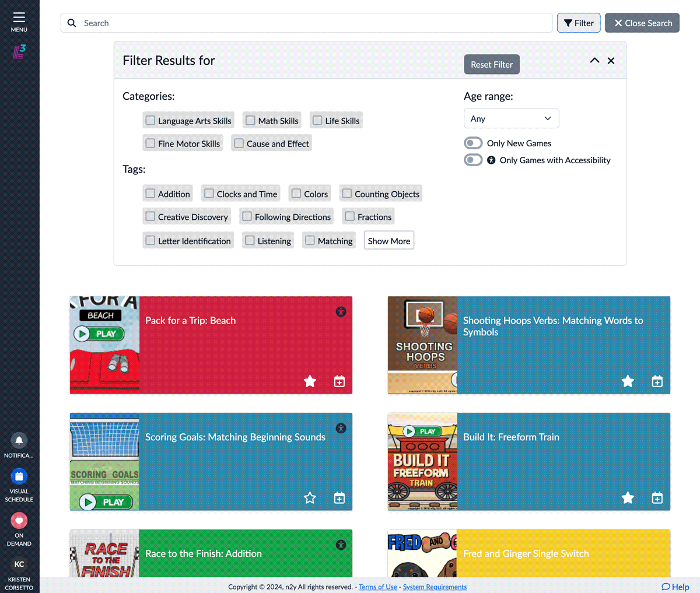Add Build It: Freeform Train to schedule
Viewport: 700px width, 593px height.
click(x=657, y=498)
